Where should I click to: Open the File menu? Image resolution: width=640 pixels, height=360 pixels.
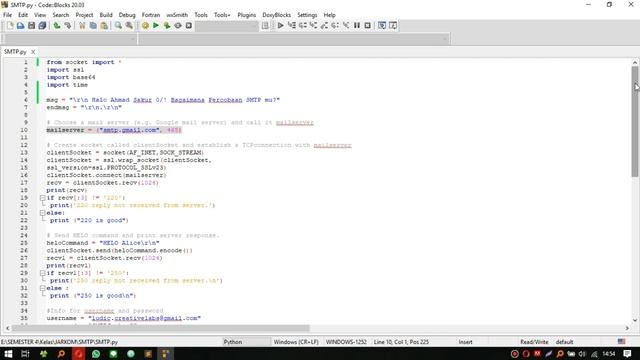point(7,15)
